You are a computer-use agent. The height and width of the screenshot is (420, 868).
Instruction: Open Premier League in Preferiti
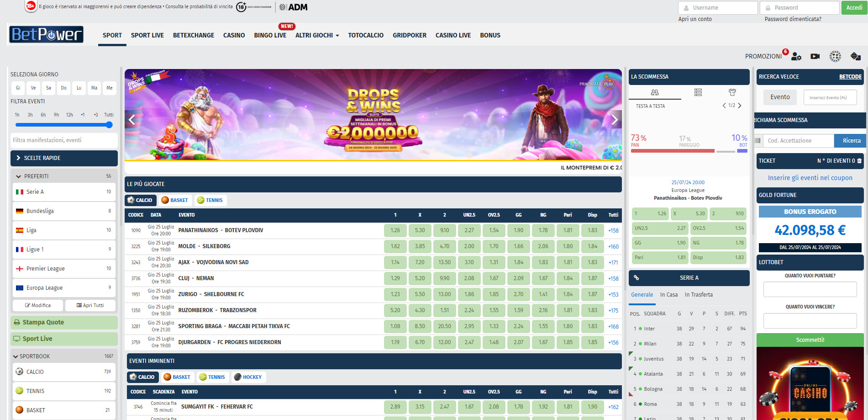coord(64,269)
